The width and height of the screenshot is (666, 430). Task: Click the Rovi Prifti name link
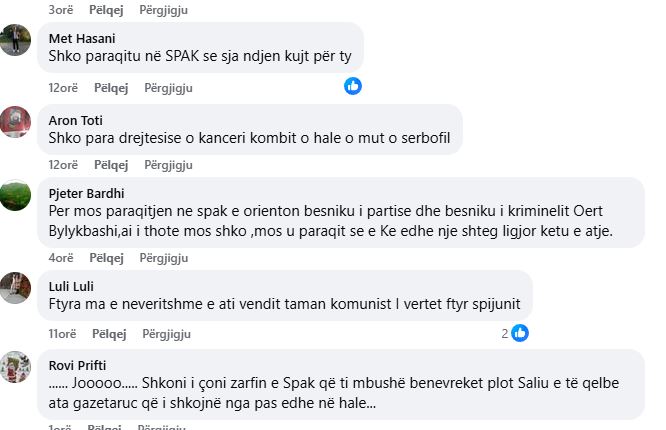(78, 365)
